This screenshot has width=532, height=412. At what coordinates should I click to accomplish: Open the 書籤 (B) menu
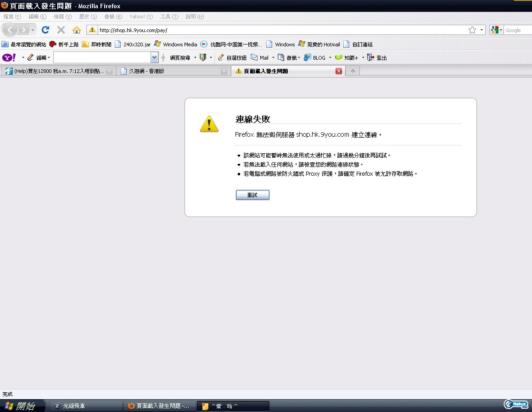point(113,17)
